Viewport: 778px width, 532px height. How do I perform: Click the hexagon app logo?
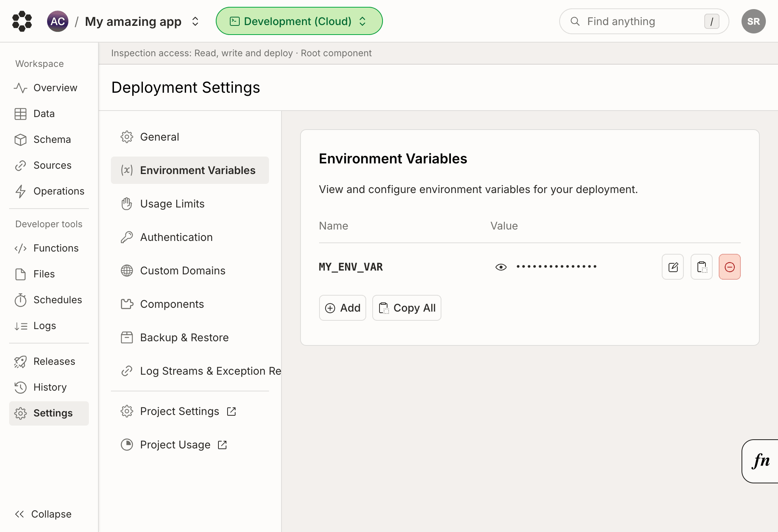(22, 21)
